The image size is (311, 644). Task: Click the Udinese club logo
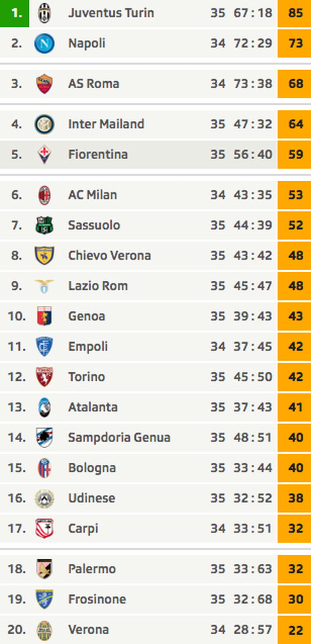(44, 499)
